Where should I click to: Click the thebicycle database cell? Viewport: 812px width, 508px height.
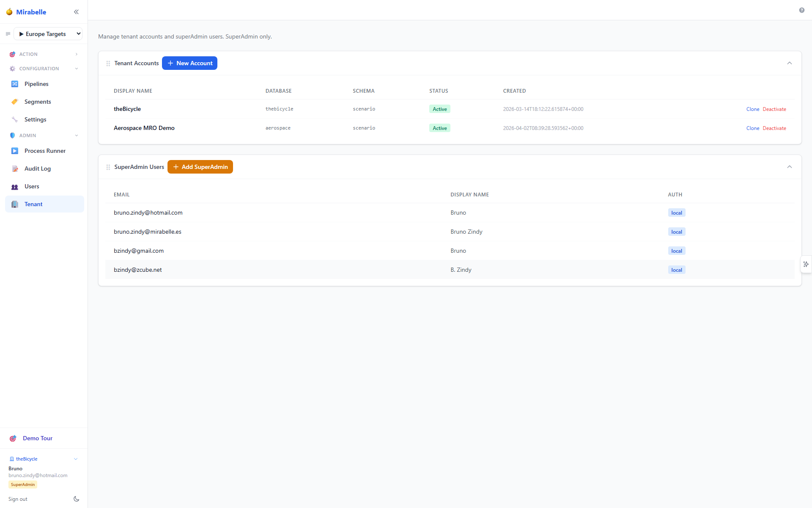pos(279,109)
